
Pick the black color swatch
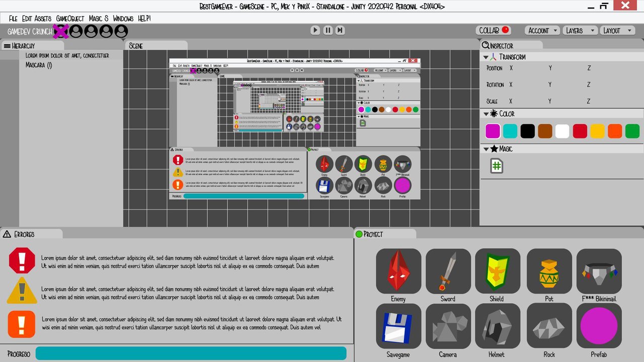pyautogui.click(x=528, y=131)
